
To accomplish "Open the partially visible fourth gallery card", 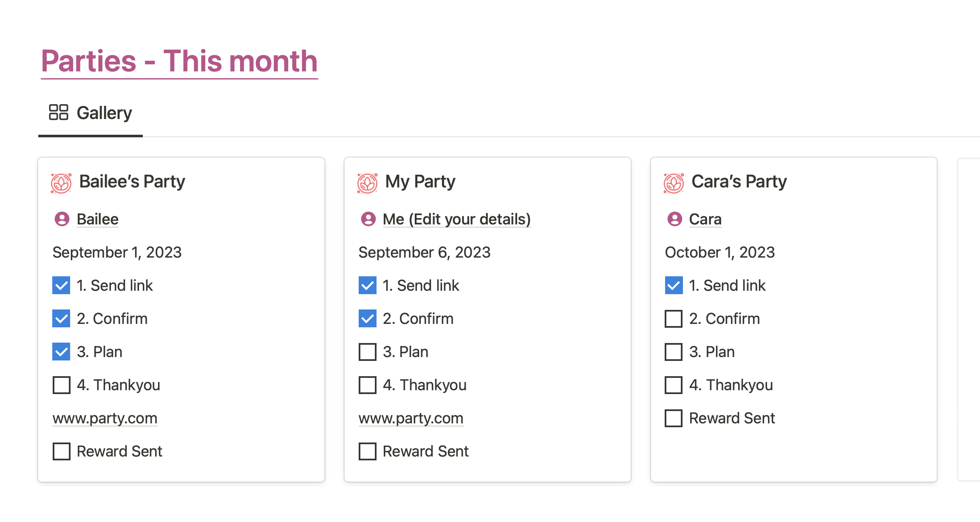I will [x=969, y=319].
